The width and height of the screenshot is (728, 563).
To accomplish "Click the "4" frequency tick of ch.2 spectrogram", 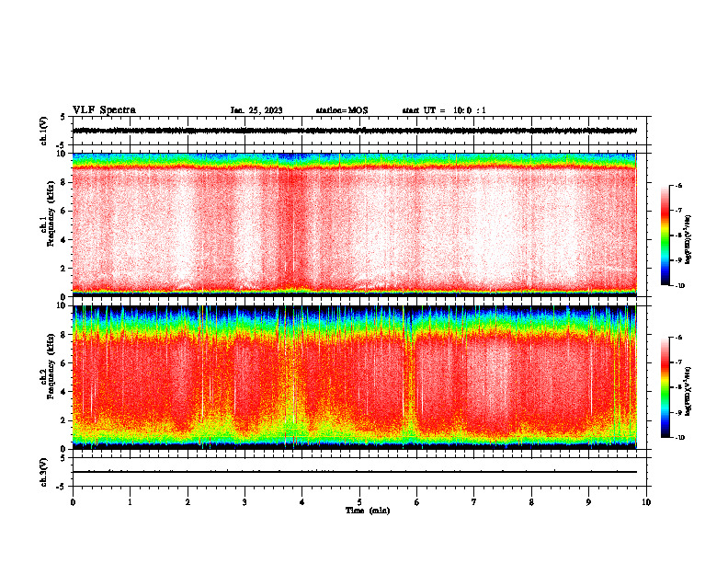I will (x=64, y=392).
